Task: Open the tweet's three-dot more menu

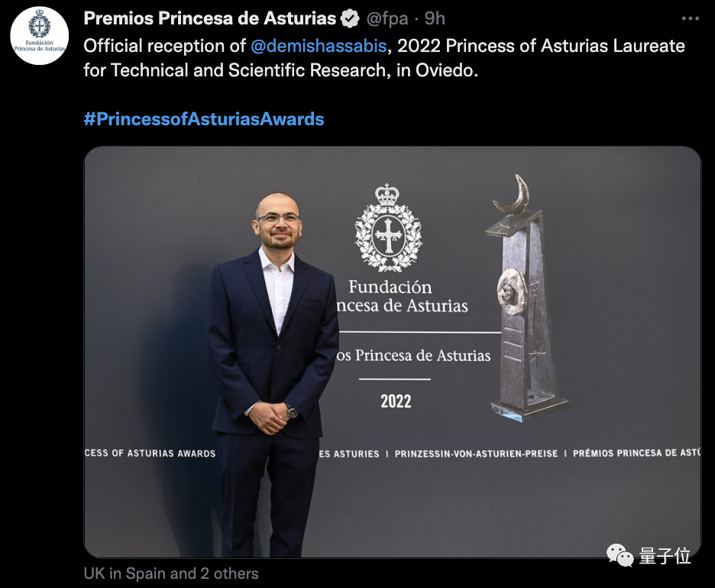Action: pos(691,18)
